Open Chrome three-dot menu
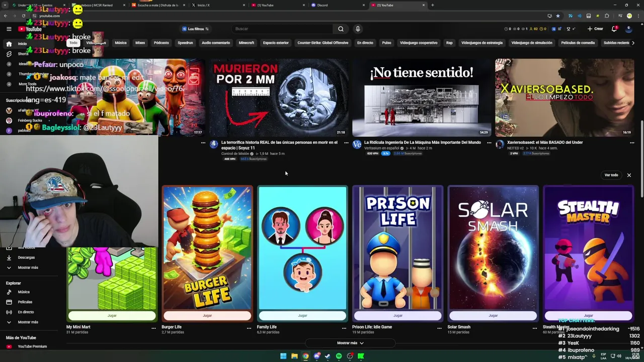This screenshot has height=362, width=644. tap(638, 16)
